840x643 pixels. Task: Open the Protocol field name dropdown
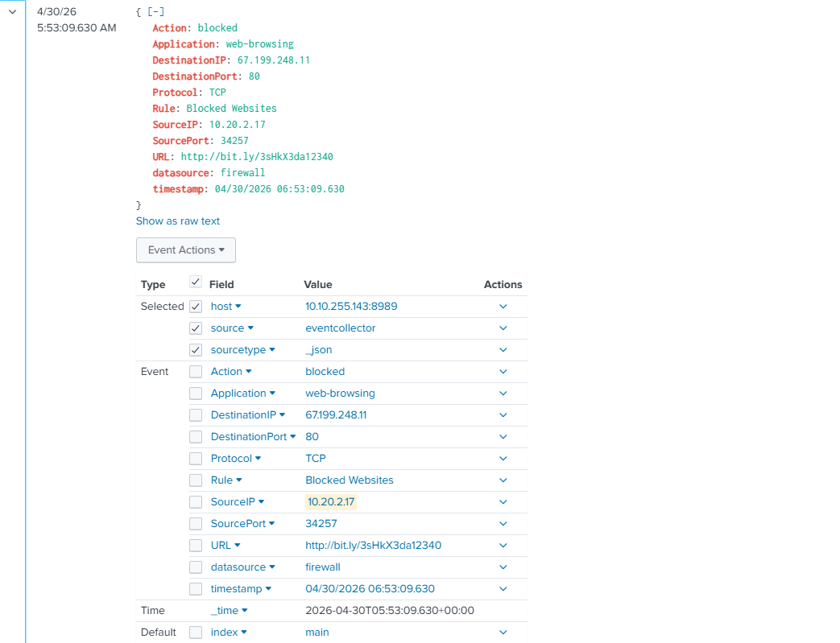[x=236, y=459]
